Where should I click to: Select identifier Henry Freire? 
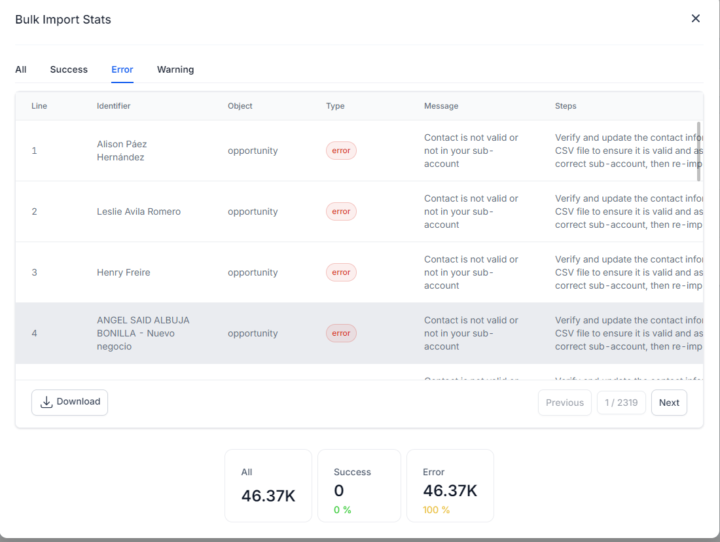124,272
